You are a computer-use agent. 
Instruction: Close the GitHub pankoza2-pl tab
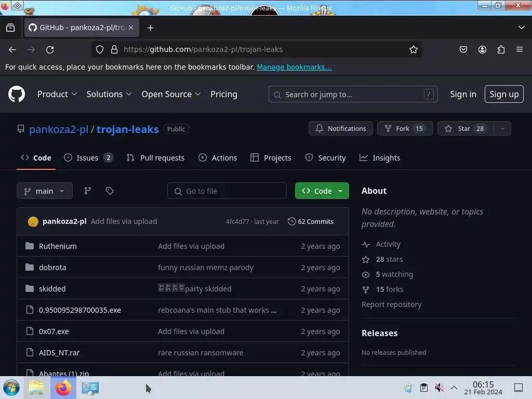[x=131, y=28]
